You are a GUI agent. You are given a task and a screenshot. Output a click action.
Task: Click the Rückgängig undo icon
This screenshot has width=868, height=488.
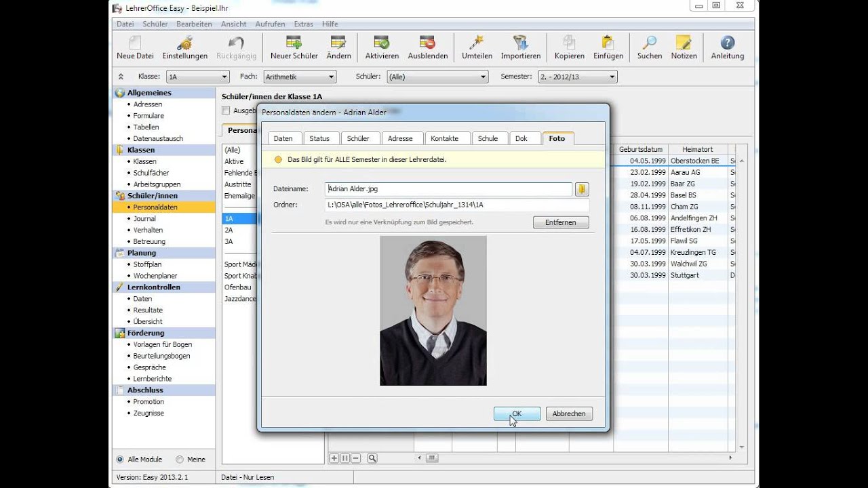(x=236, y=47)
